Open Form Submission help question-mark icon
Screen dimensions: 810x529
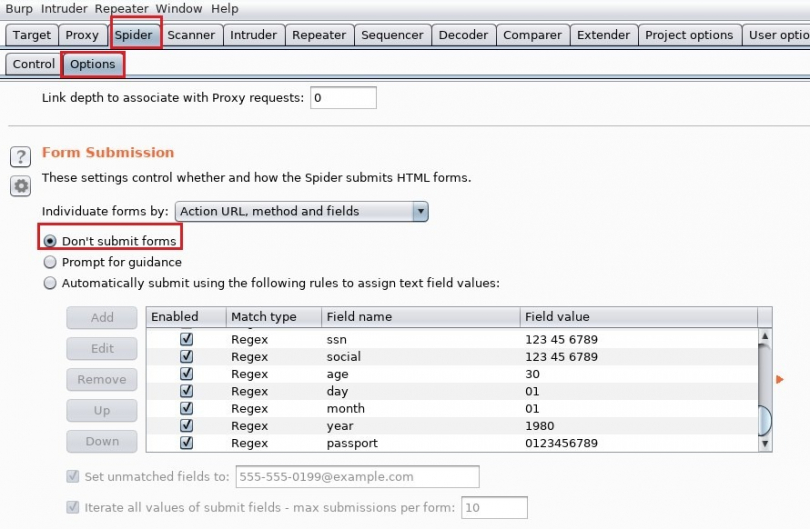[x=21, y=156]
